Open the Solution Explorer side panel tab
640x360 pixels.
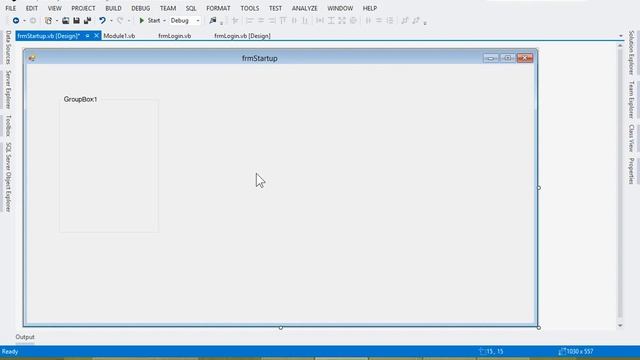coord(631,53)
